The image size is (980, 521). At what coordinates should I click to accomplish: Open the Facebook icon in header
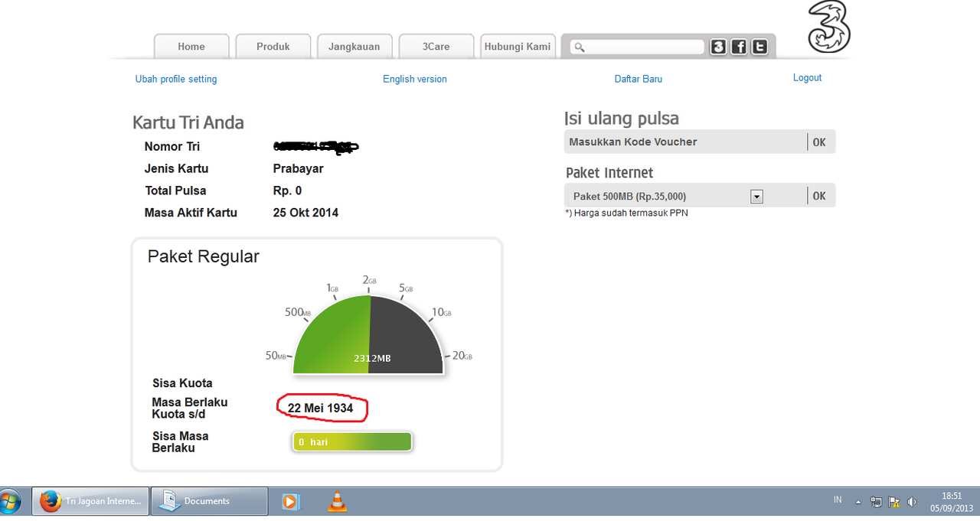[739, 47]
